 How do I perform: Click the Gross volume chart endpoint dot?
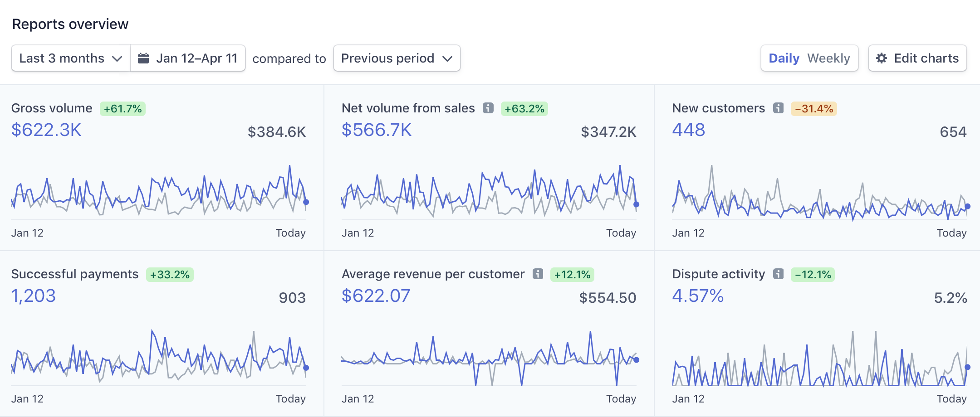click(x=306, y=202)
